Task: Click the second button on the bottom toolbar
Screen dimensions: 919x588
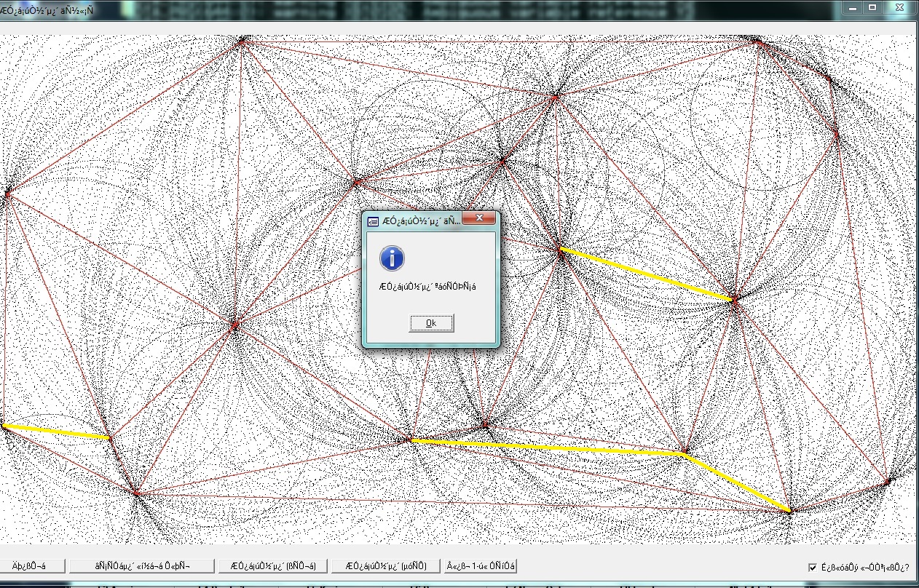Action: pyautogui.click(x=143, y=565)
